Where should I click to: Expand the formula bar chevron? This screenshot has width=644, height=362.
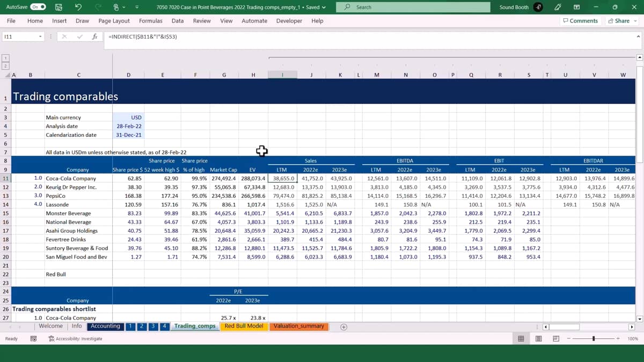[x=638, y=36]
